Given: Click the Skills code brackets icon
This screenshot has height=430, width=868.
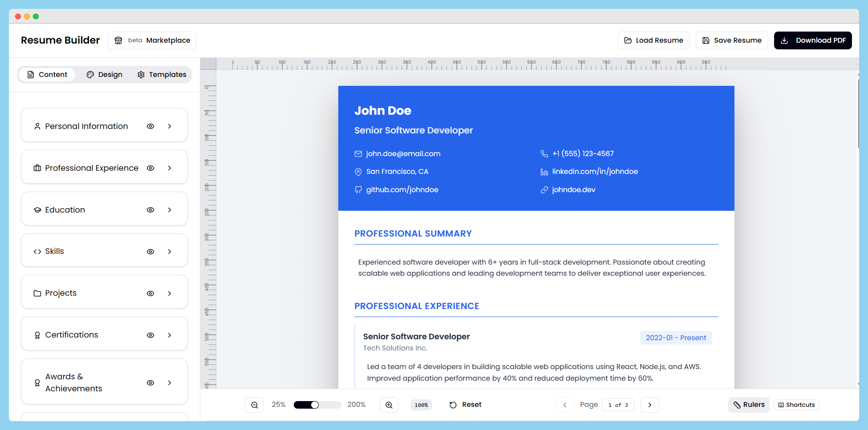Looking at the screenshot, I should tap(37, 251).
